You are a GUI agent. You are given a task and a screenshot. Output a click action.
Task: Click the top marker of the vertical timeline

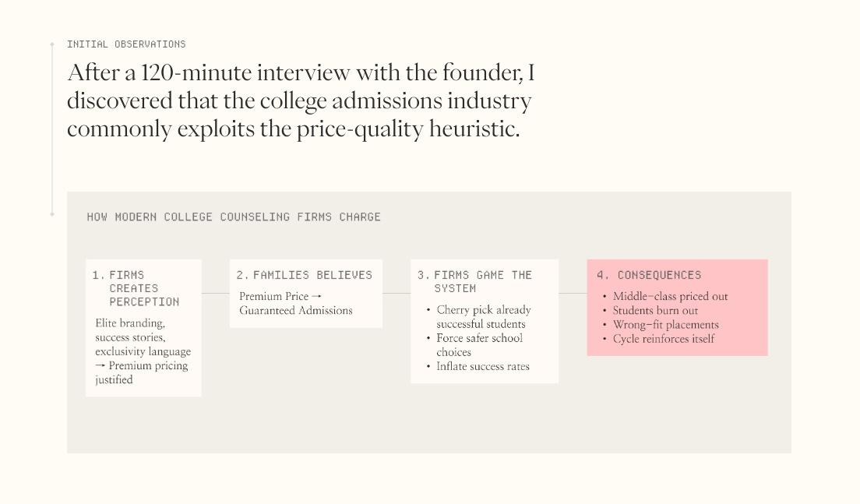tap(52, 44)
